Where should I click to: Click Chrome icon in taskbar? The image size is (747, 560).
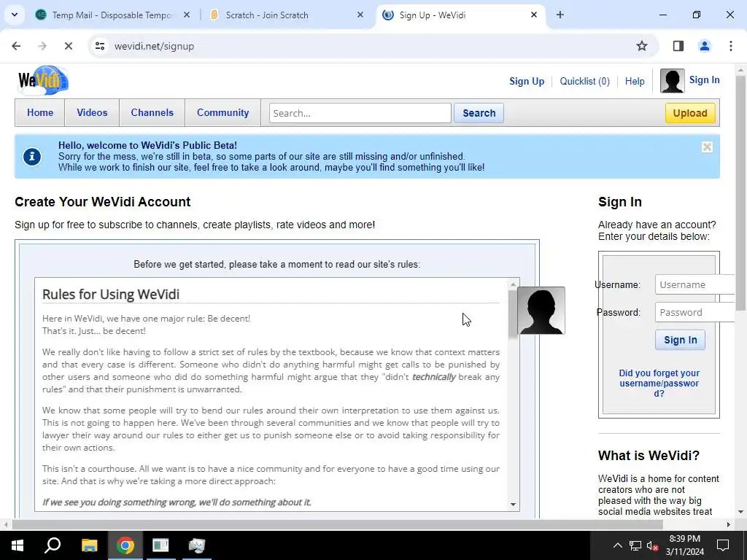[125, 545]
